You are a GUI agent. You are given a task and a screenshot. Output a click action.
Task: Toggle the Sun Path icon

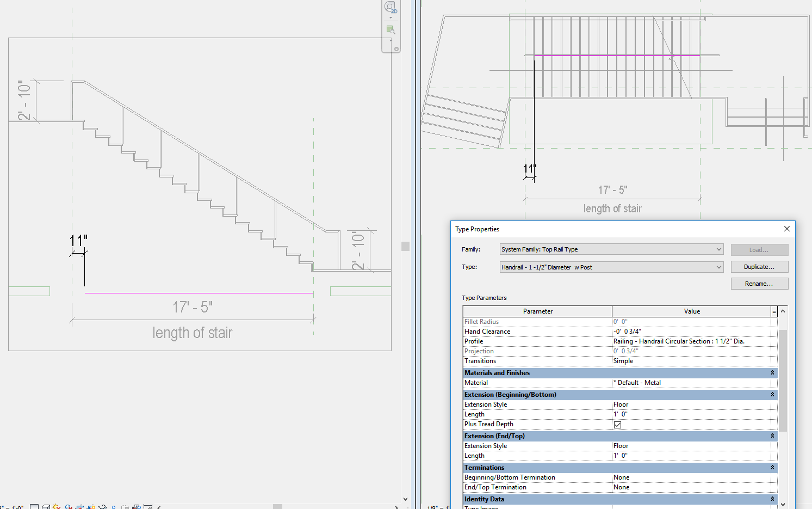pos(57,507)
